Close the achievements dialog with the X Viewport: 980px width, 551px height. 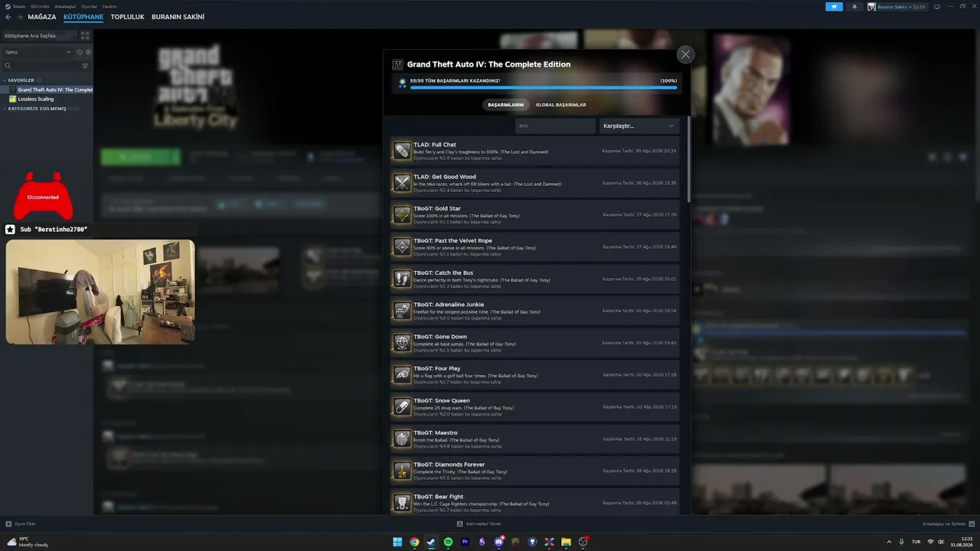point(685,54)
